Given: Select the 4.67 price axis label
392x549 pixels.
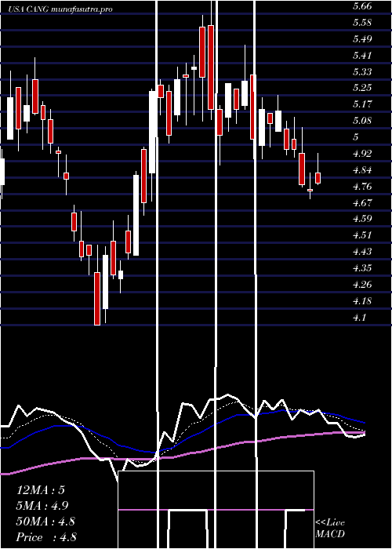Looking at the screenshot, I should pos(362,202).
